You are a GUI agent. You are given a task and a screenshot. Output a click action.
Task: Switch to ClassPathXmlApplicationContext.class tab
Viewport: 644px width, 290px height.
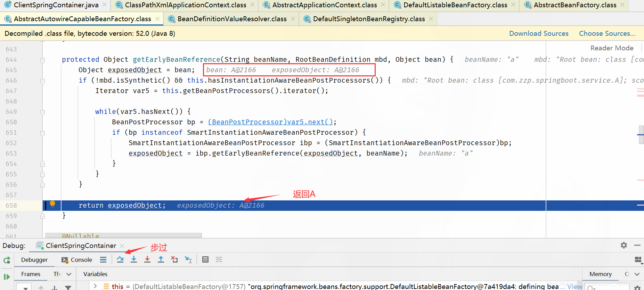185,5
